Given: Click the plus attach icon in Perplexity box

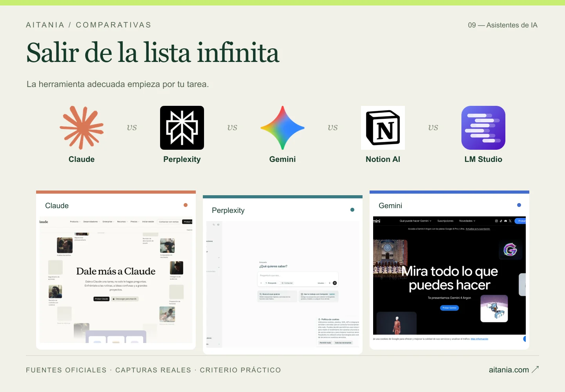Looking at the screenshot, I should [261, 283].
